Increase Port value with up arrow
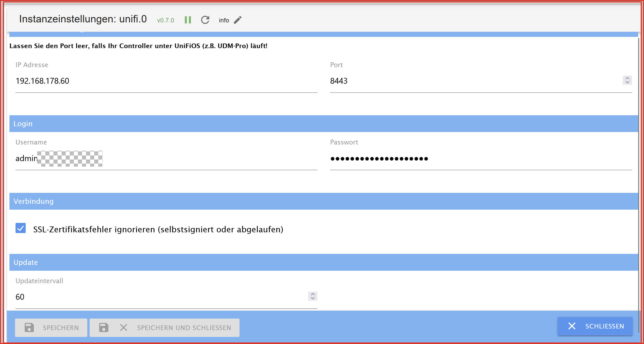The image size is (644, 344). coord(627,78)
